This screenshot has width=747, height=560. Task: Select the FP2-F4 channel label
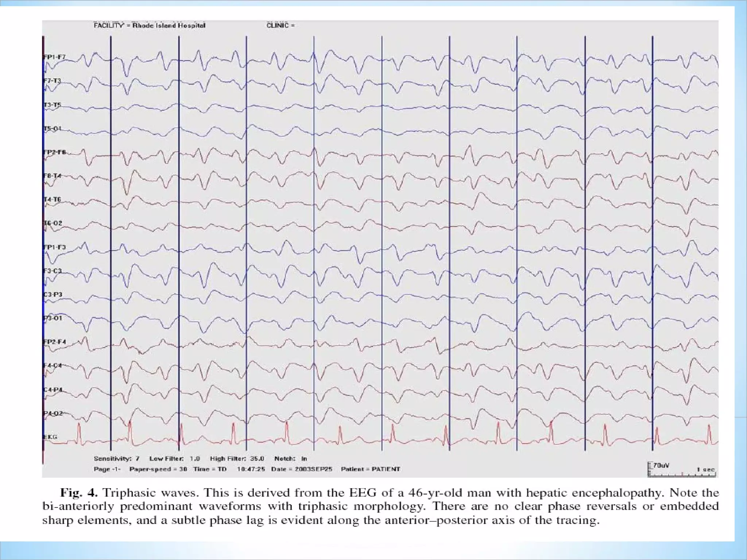pos(55,342)
